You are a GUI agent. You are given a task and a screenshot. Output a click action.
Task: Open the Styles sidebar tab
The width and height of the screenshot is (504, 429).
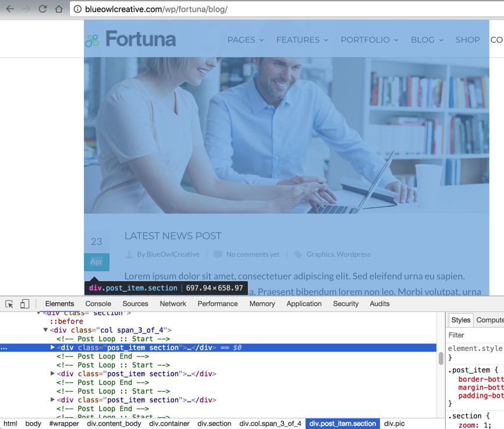pos(460,320)
